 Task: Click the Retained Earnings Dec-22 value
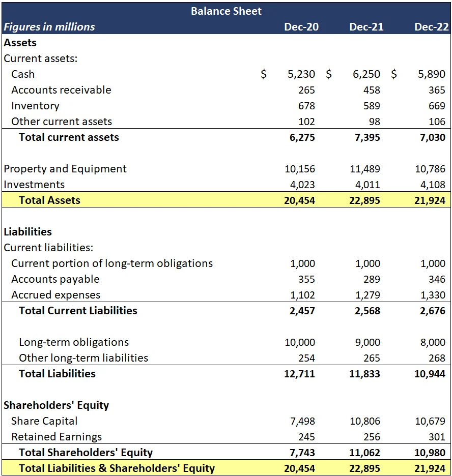tap(437, 437)
